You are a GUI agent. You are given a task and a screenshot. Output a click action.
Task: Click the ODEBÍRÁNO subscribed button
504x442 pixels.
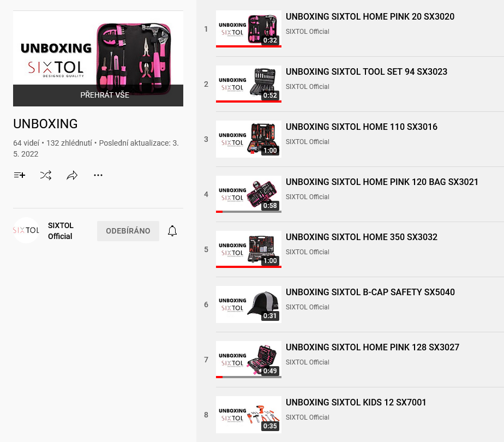[128, 231]
